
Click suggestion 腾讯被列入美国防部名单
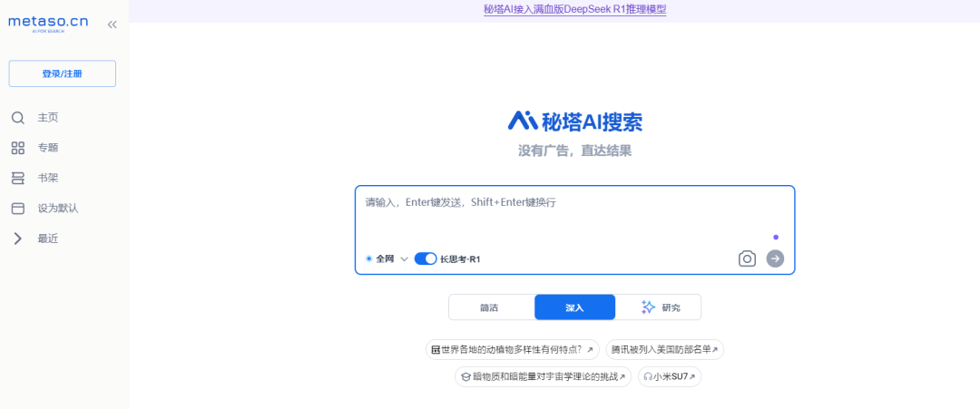pyautogui.click(x=665, y=350)
